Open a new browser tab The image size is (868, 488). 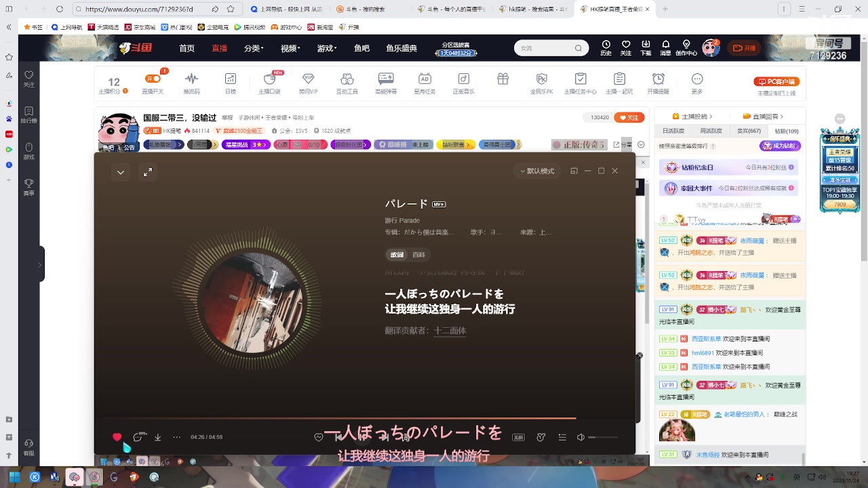pos(665,9)
